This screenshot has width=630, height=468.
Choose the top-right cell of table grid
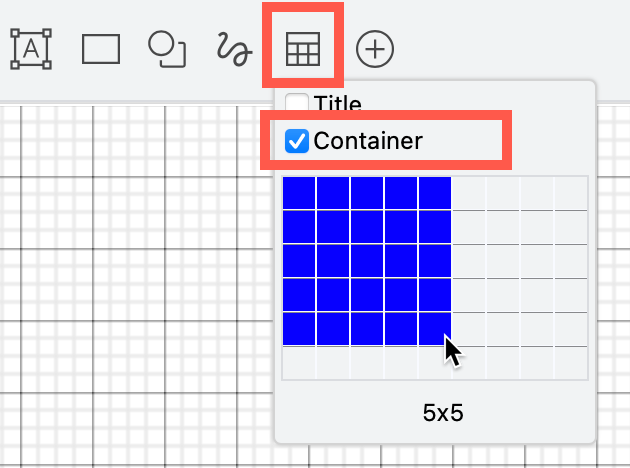pos(571,193)
